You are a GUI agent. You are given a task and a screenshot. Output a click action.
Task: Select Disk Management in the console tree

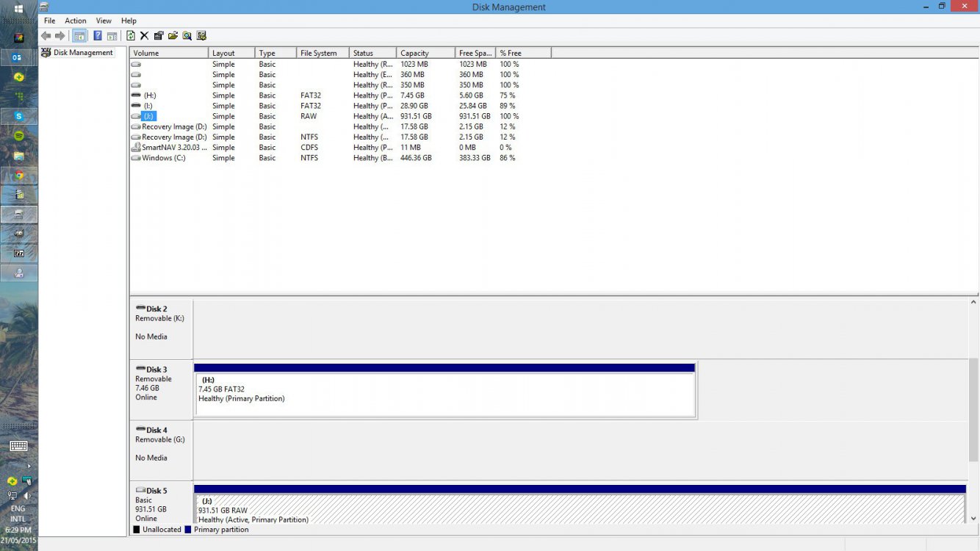[77, 53]
